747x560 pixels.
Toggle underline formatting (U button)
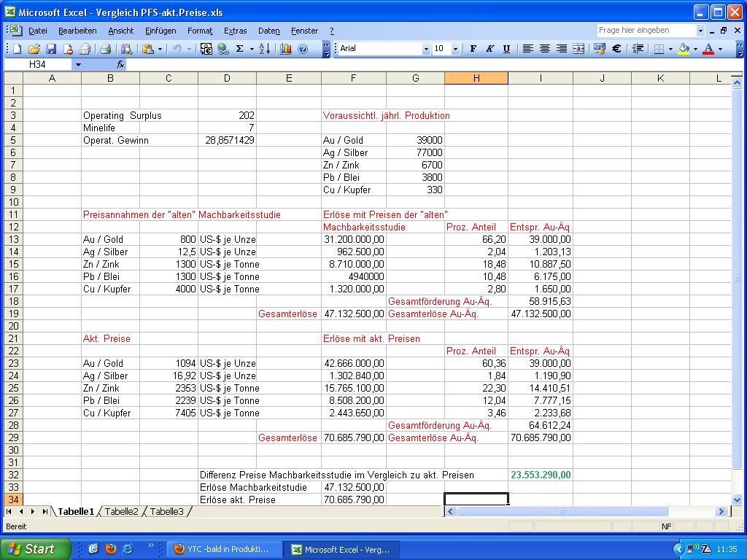(505, 49)
